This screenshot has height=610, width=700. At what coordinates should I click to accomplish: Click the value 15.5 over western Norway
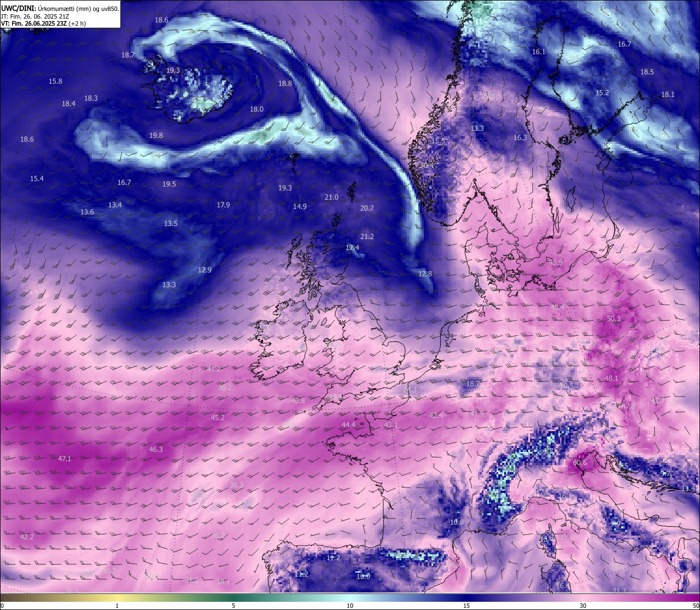(438, 141)
